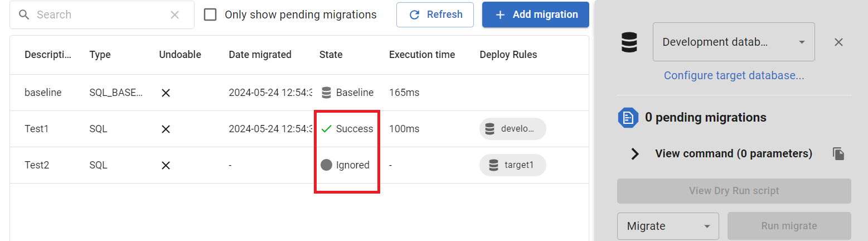Viewport: 868px width, 241px height.
Task: Open Configure target database link
Action: point(734,76)
